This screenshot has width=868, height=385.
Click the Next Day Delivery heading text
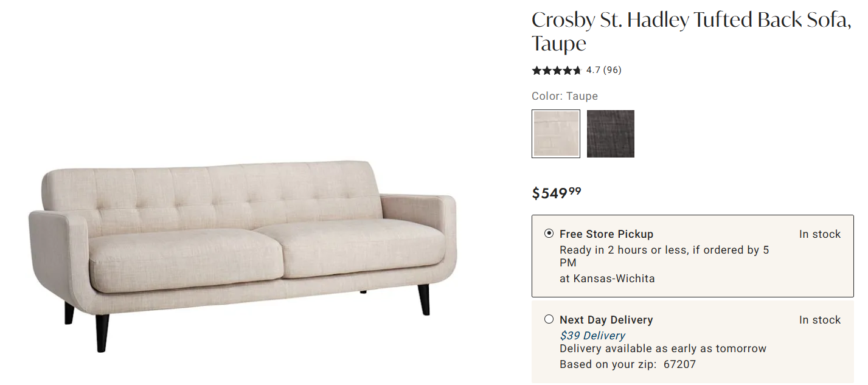(x=606, y=320)
